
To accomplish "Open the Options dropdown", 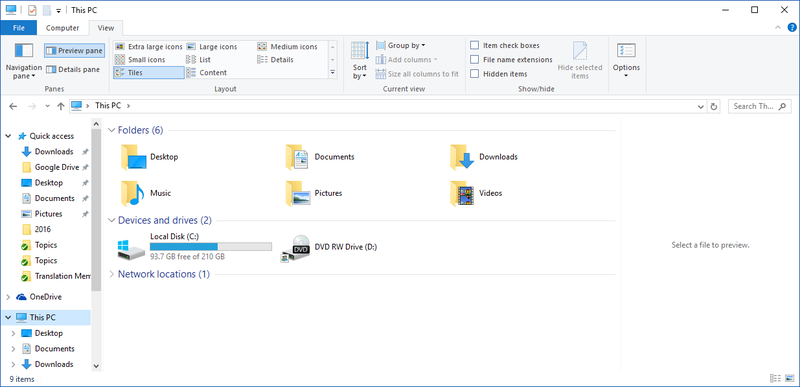I will 626,61.
